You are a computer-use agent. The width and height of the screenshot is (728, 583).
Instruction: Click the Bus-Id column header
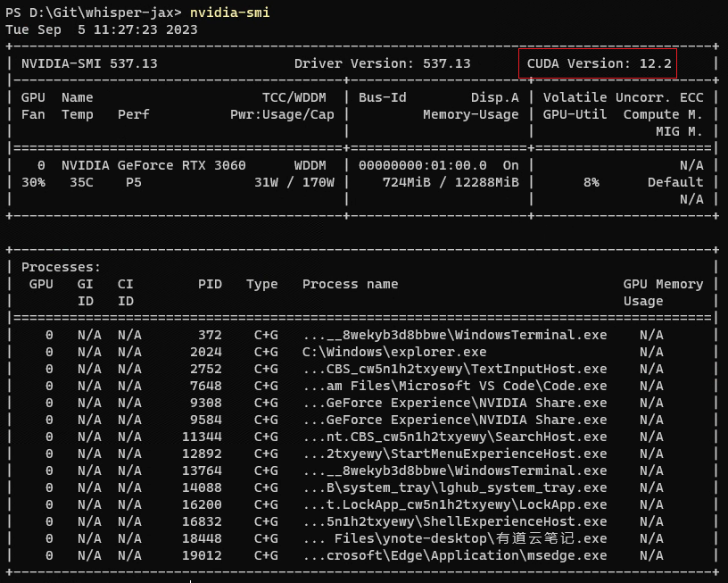(382, 97)
